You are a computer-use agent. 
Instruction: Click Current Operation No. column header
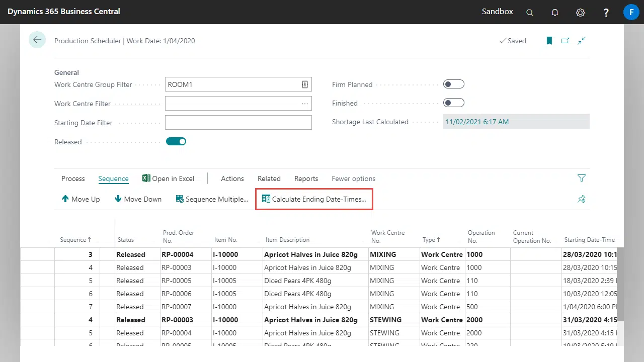(x=532, y=236)
